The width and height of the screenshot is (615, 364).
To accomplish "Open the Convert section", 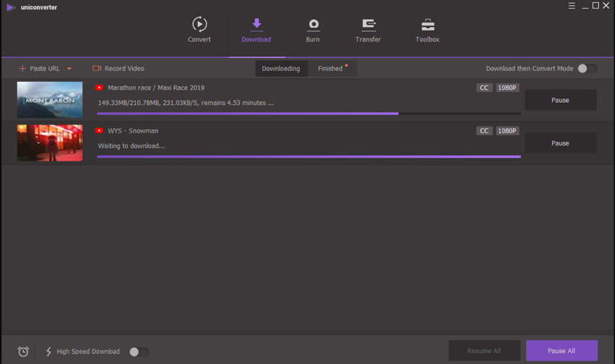I will (199, 30).
